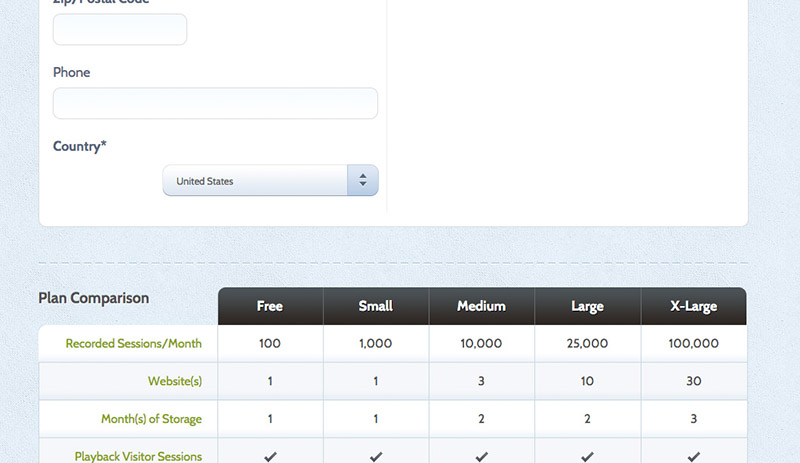Click the Phone input field
800x463 pixels.
pyautogui.click(x=215, y=103)
